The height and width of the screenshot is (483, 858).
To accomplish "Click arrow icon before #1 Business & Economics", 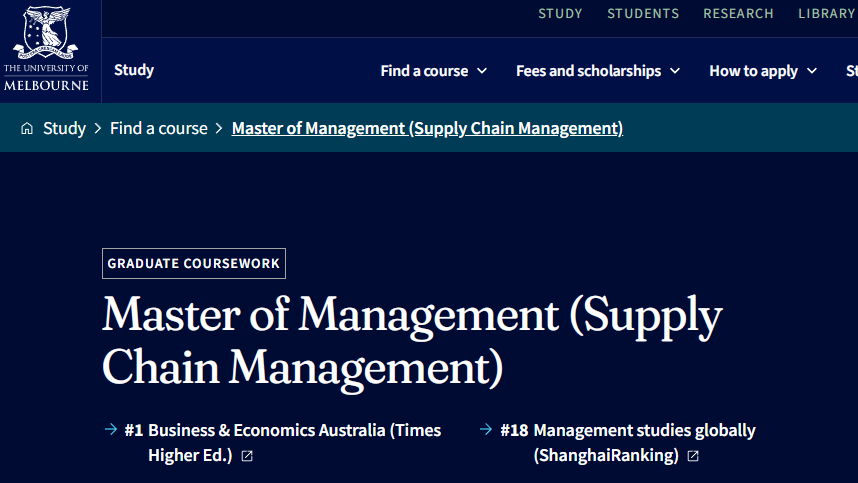I will tap(111, 430).
